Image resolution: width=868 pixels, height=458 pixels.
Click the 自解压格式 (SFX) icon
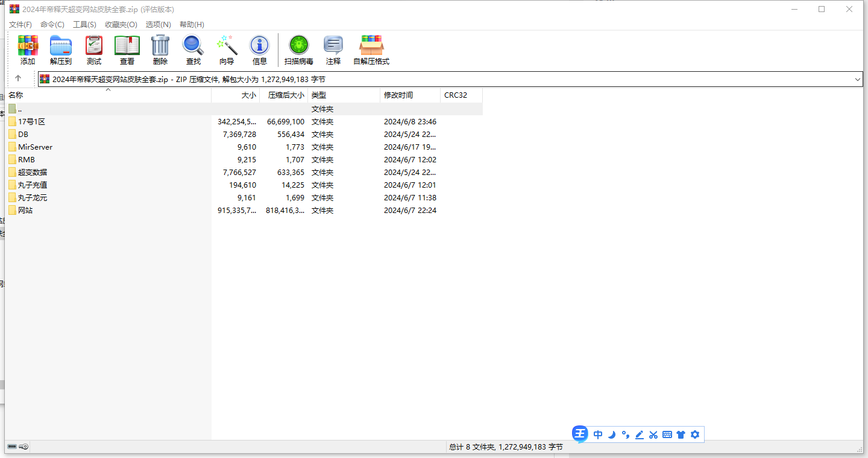coord(371,49)
